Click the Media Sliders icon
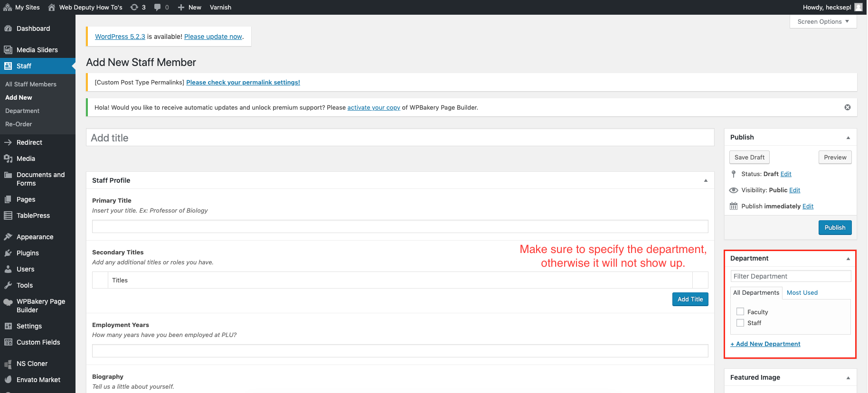This screenshot has width=868, height=393. [x=8, y=50]
